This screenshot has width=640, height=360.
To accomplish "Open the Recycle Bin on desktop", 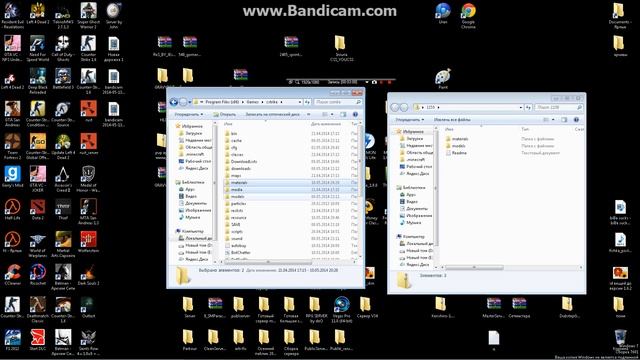I will point(620,340).
